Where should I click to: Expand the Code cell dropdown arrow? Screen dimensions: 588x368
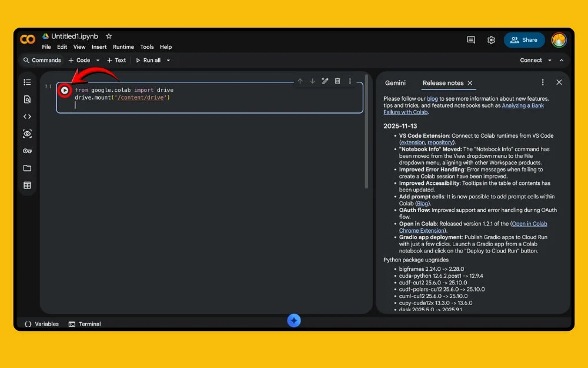(98, 60)
